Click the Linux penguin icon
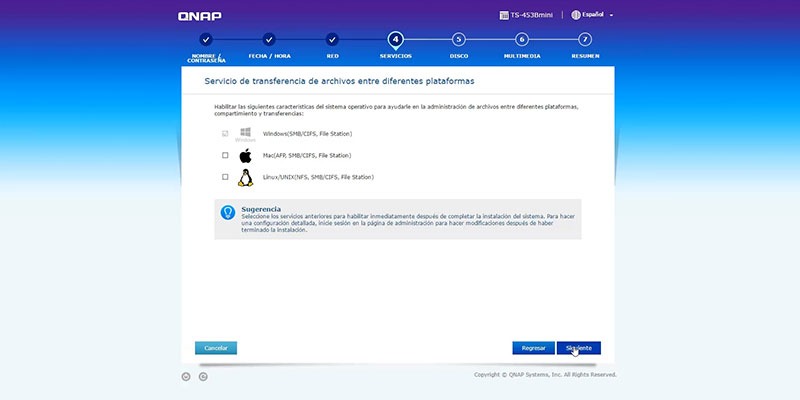The height and width of the screenshot is (400, 800). pos(245,178)
